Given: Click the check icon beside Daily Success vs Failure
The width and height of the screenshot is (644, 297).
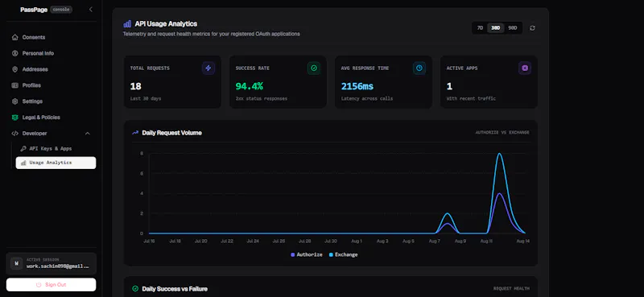Looking at the screenshot, I should [135, 289].
